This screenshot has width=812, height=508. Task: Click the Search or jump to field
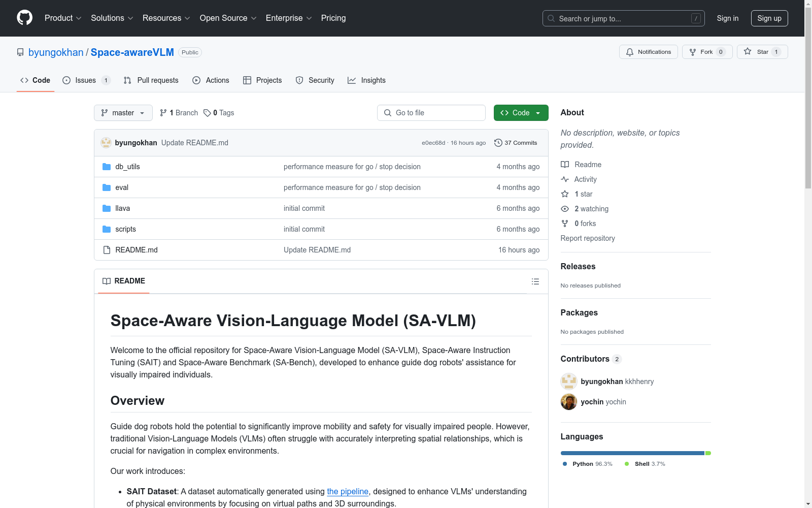point(624,18)
